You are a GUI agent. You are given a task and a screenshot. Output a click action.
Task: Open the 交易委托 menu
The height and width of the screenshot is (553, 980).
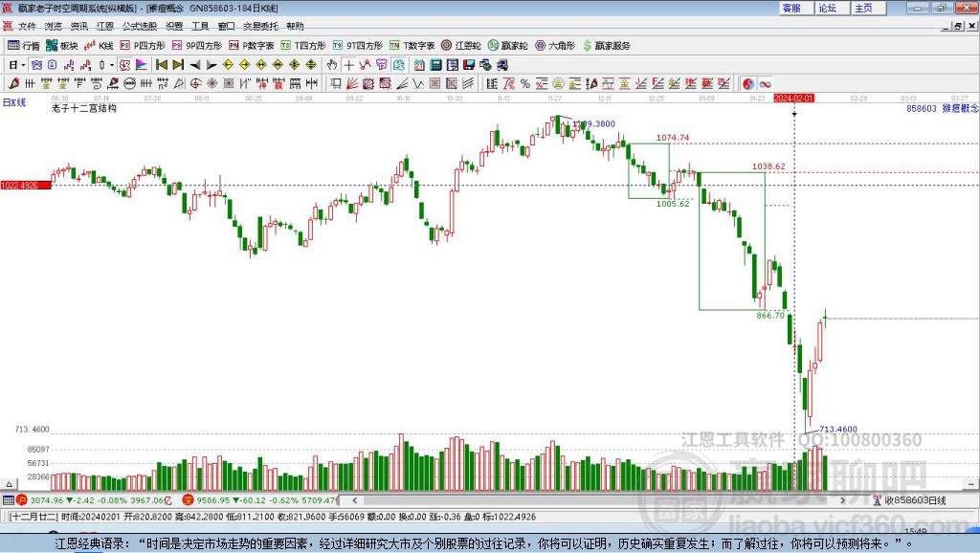pyautogui.click(x=260, y=26)
